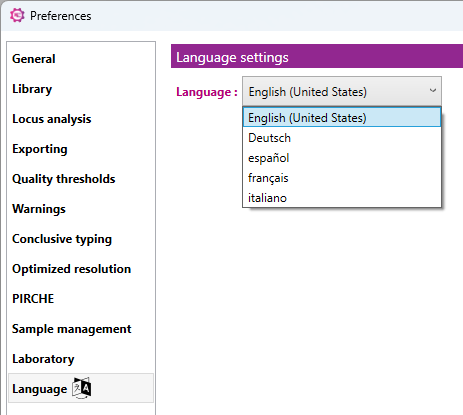Collapse the Language dropdown via chevron arrow
Screen dimensions: 463x415
[x=433, y=91]
